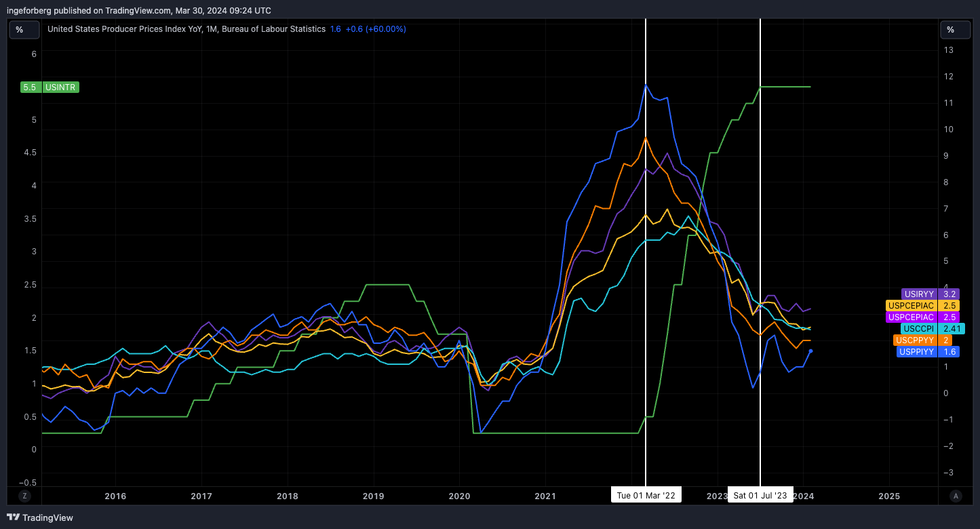This screenshot has height=529, width=980.
Task: Click the 13 tick on the right price scale
Action: coord(949,50)
